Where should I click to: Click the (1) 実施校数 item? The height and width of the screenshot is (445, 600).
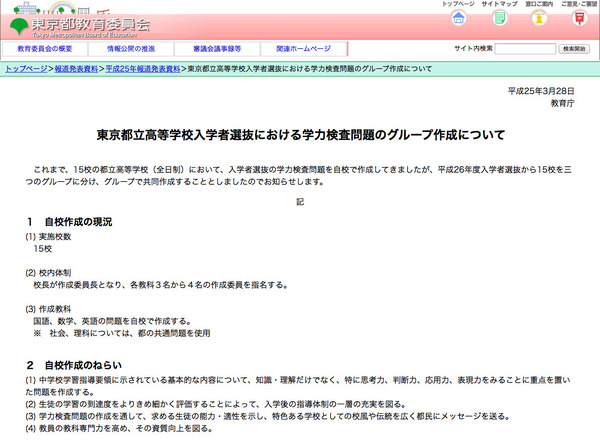tap(48, 236)
